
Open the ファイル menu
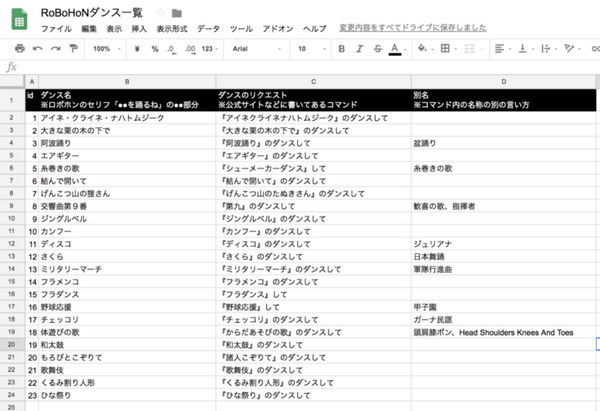55,29
